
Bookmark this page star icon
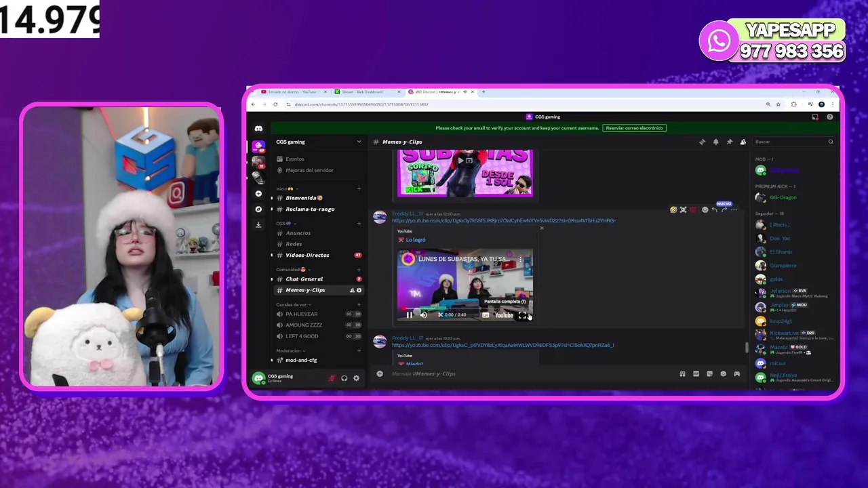pyautogui.click(x=778, y=104)
